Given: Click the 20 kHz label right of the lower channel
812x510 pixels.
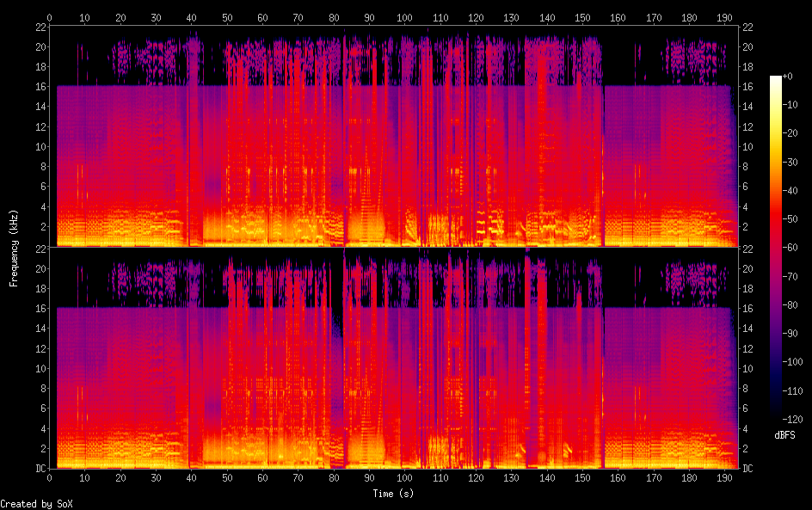Looking at the screenshot, I should click(x=748, y=268).
